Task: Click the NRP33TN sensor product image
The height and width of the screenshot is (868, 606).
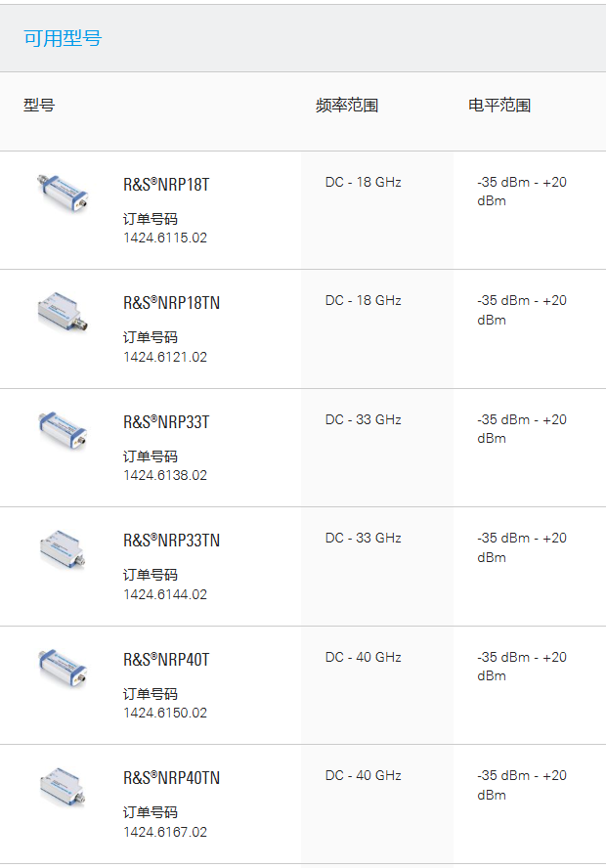Action: click(x=63, y=548)
